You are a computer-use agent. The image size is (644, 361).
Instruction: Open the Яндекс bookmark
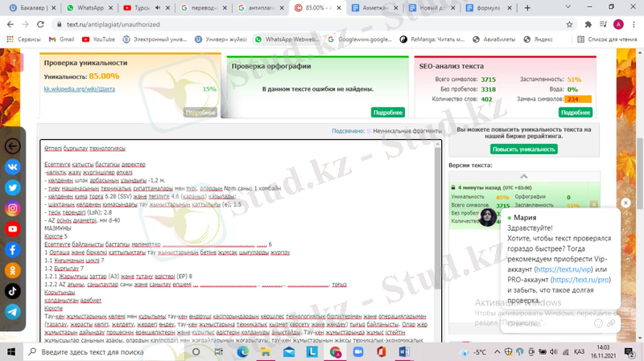coord(539,39)
